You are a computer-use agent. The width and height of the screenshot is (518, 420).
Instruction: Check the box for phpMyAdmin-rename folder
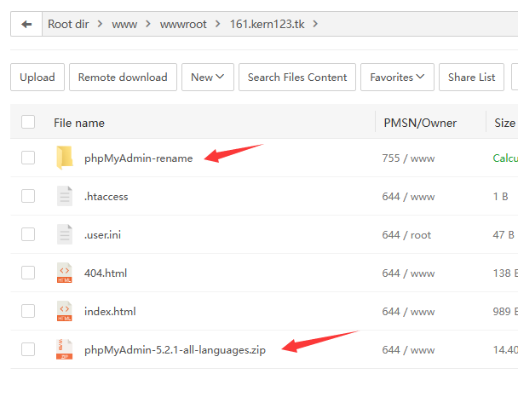click(x=28, y=158)
